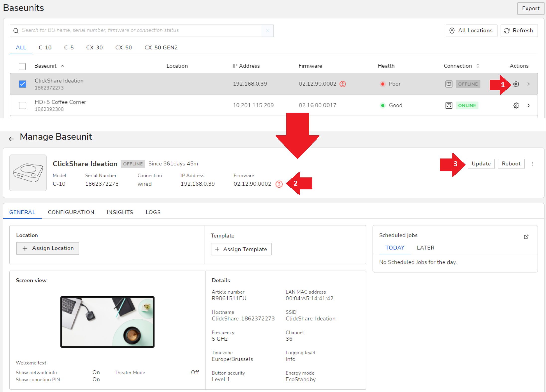
Task: Clear the search field with X icon
Action: coord(268,31)
